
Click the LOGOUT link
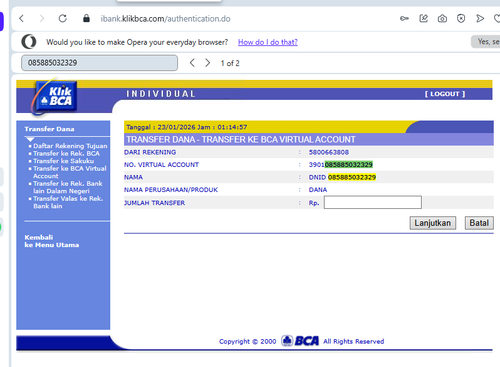click(445, 94)
